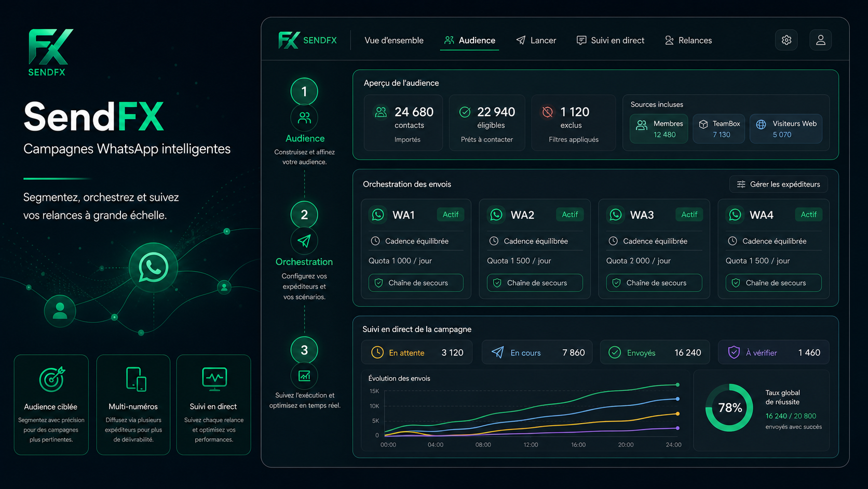Click the 16 240 / 20 800 success count
Screen dimensions: 868x489
tap(791, 416)
